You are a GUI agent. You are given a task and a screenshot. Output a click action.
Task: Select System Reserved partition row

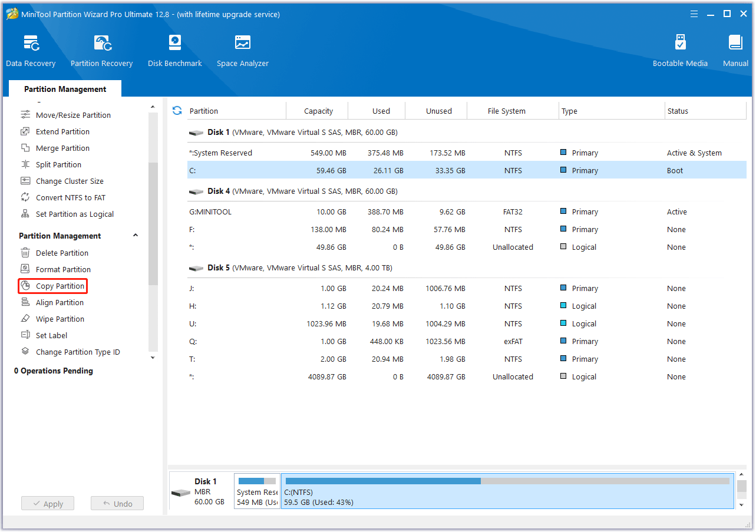pos(467,153)
